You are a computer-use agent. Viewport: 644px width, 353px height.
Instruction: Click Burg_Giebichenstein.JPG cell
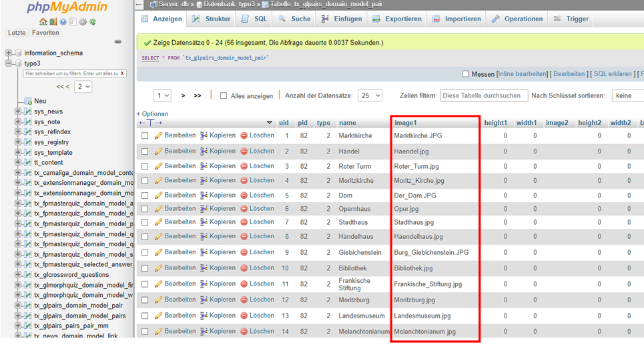pos(431,252)
